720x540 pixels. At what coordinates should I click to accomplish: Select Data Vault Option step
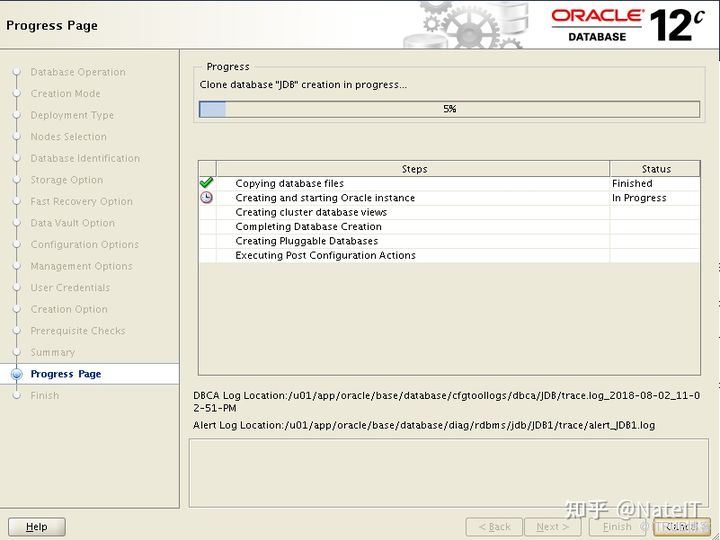click(73, 223)
